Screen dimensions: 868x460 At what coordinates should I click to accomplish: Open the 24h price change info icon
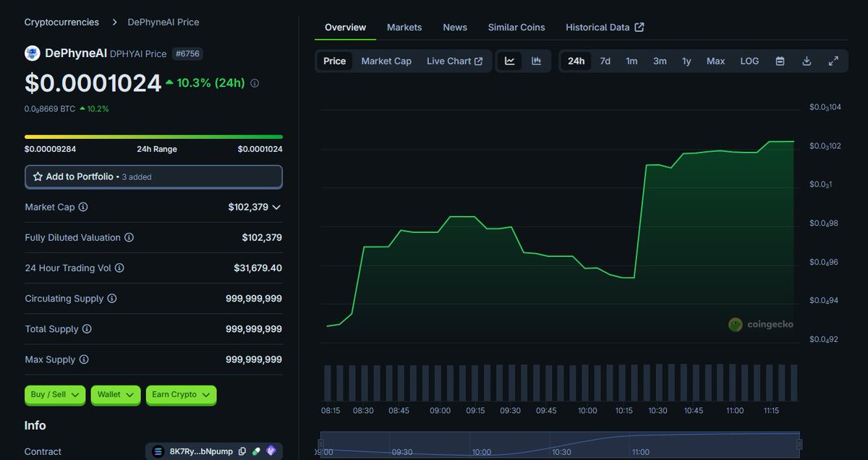click(255, 83)
